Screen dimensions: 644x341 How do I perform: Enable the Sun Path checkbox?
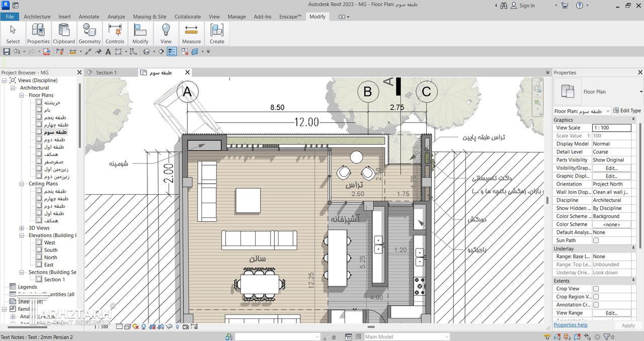tap(596, 240)
